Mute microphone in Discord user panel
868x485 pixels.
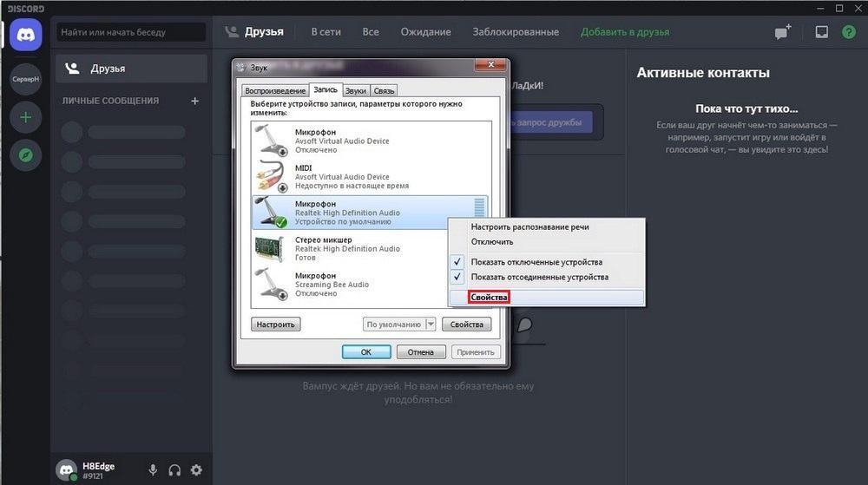point(153,470)
